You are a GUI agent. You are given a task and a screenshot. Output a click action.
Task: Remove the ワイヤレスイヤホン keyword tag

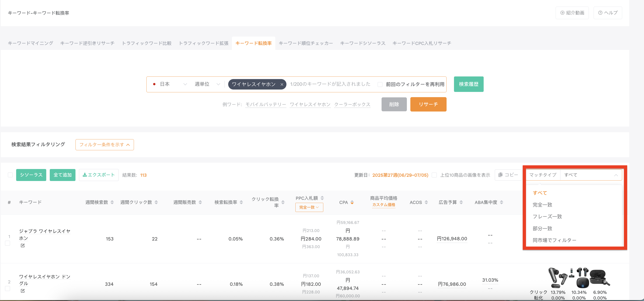click(282, 84)
